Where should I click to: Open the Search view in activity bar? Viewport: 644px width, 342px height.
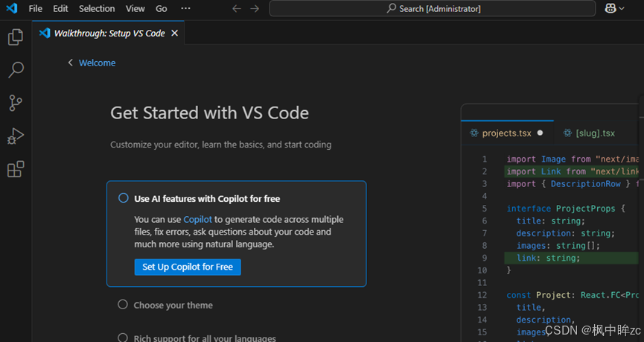click(x=16, y=70)
